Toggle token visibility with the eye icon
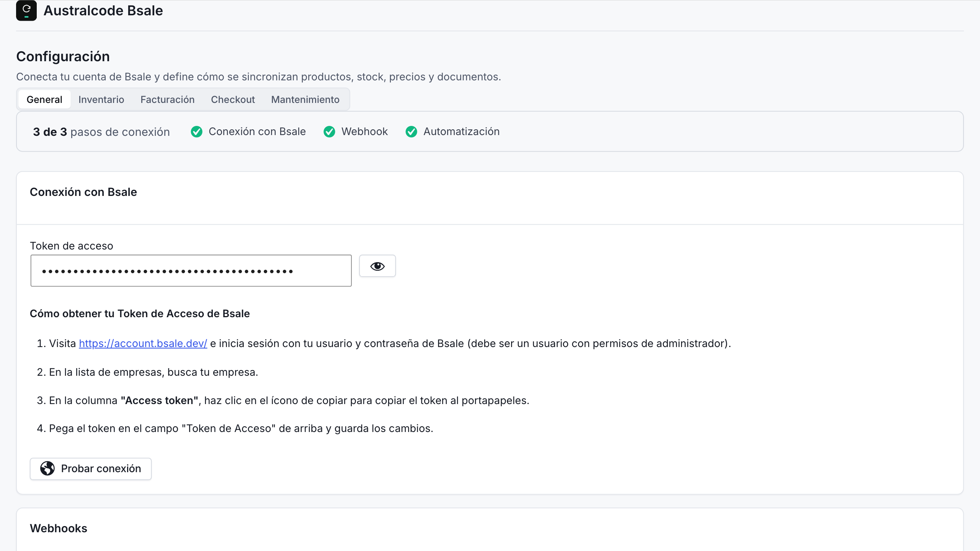Image resolution: width=980 pixels, height=551 pixels. click(377, 266)
